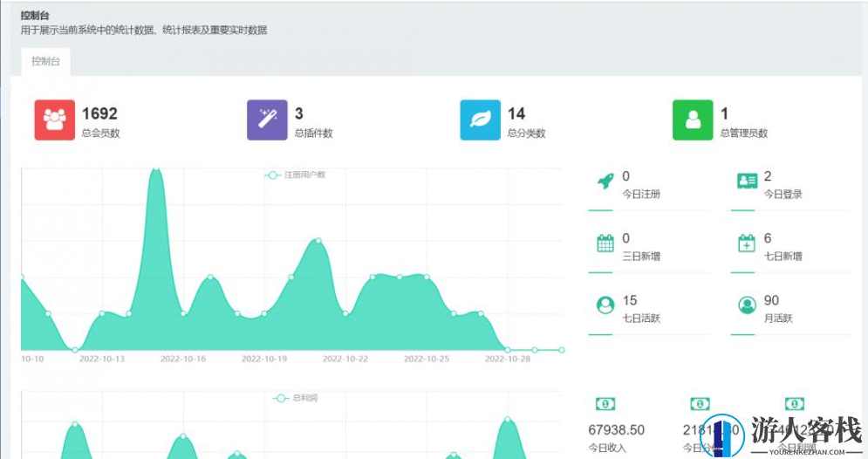868x459 pixels.
Task: Click the 2022-10-19 axis date label
Action: point(264,359)
